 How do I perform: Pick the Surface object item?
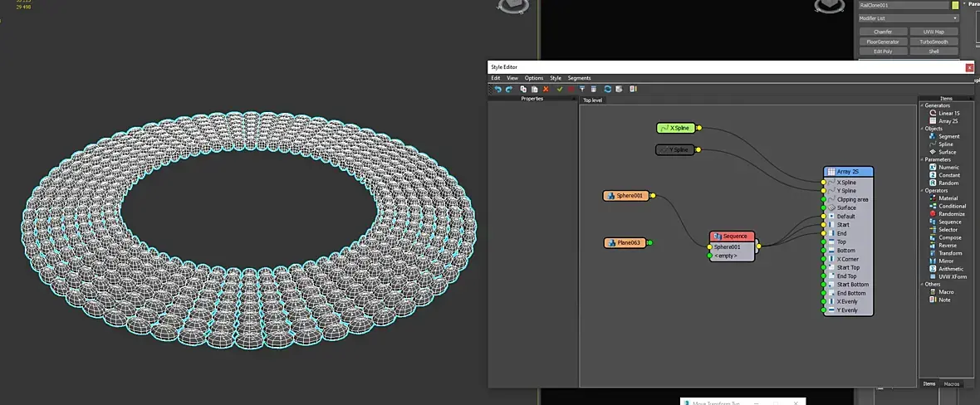943,152
